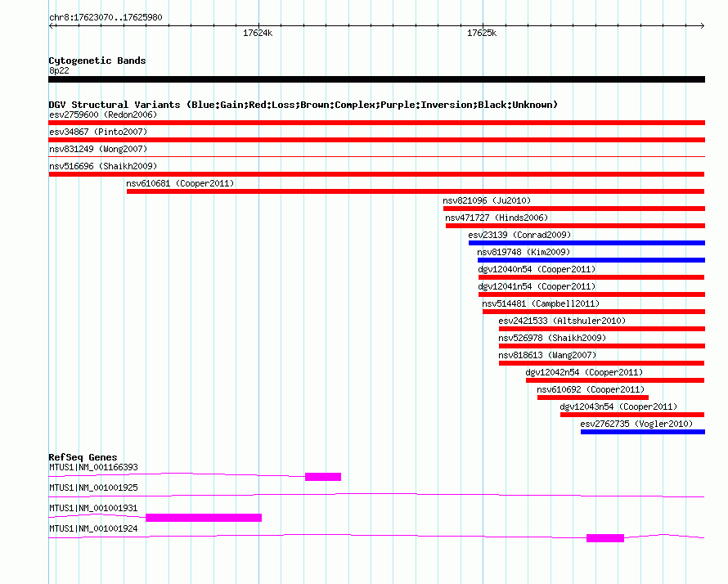This screenshot has width=728, height=584.
Task: Click the red bar under nsv610681 (Cooper2011)
Action: coord(416,191)
